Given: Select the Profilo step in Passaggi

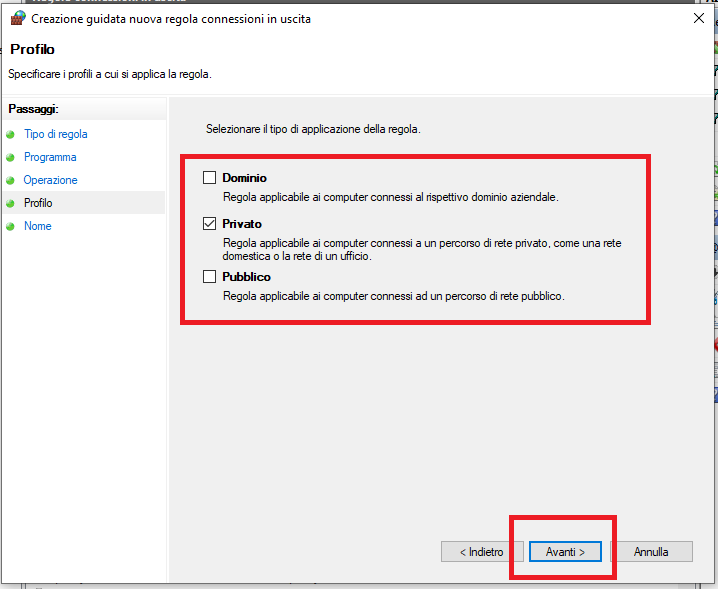Looking at the screenshot, I should tap(39, 203).
